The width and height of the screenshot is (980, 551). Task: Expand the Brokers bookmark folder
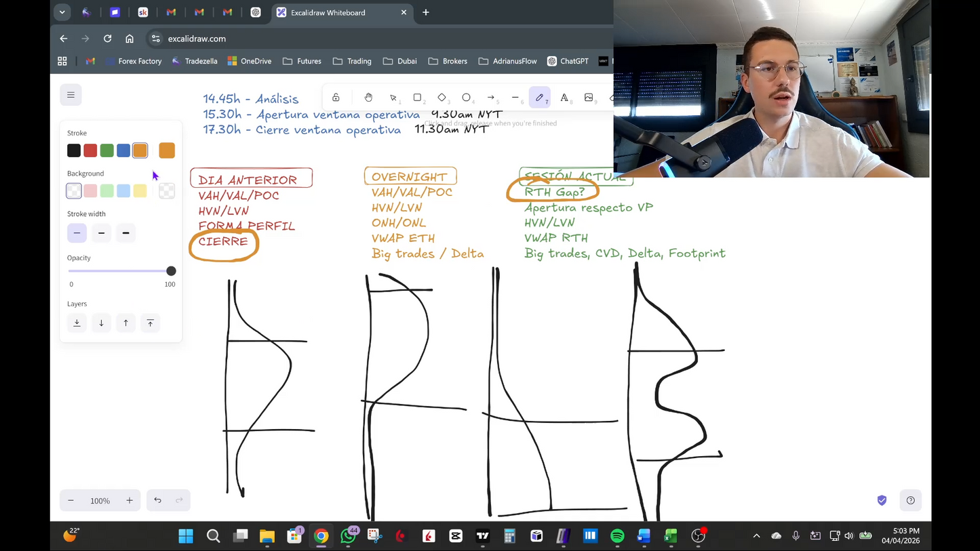[448, 61]
